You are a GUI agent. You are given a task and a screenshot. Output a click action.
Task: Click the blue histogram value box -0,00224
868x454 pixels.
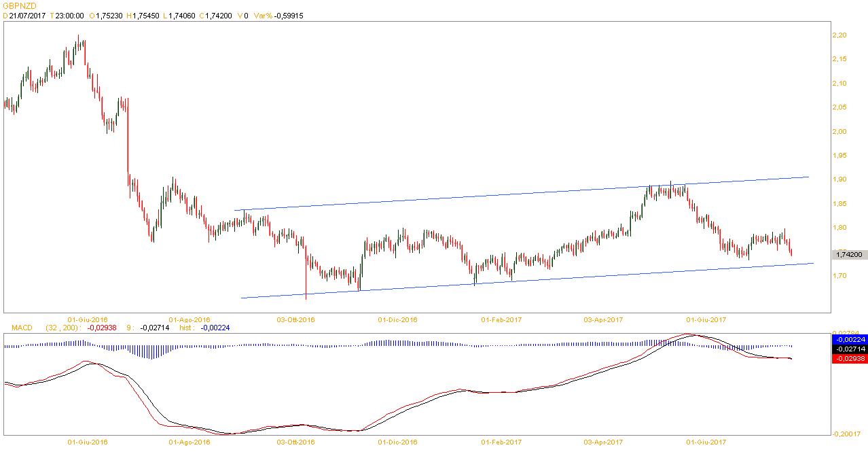(x=849, y=338)
